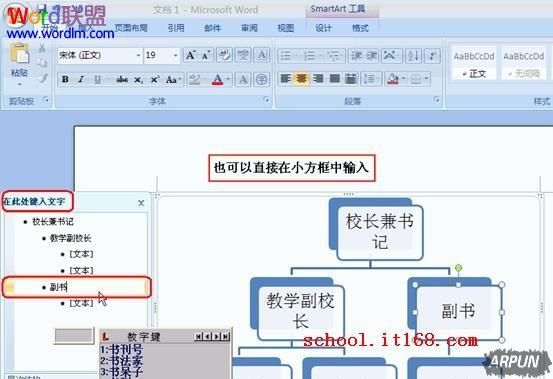This screenshot has height=379, width=553.
Task: Click the Asian layout icon
Action: coord(390,56)
